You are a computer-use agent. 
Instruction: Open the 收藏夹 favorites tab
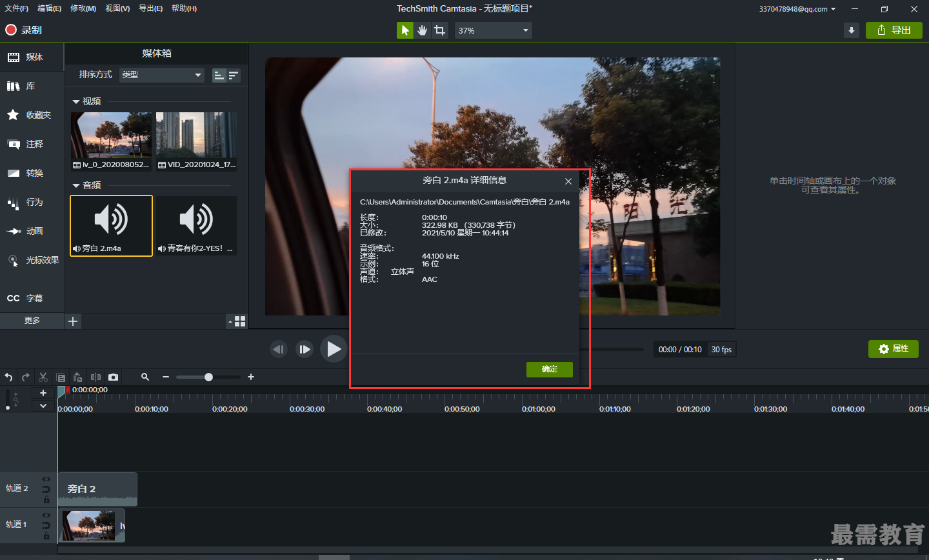coord(32,115)
